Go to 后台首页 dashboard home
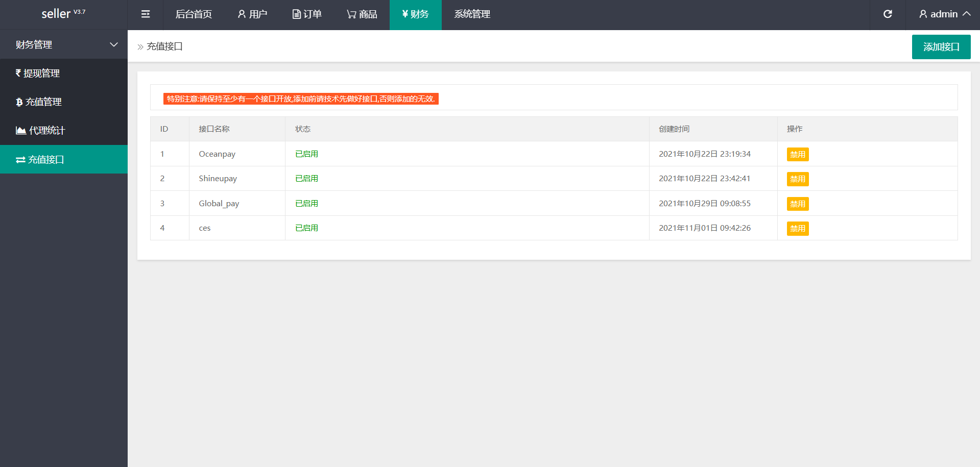 tap(194, 14)
